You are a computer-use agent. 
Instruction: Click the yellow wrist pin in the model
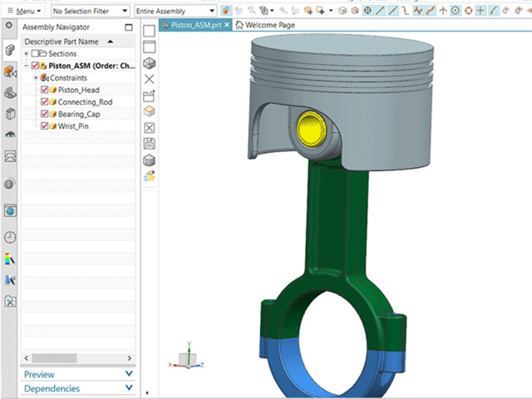click(x=311, y=128)
